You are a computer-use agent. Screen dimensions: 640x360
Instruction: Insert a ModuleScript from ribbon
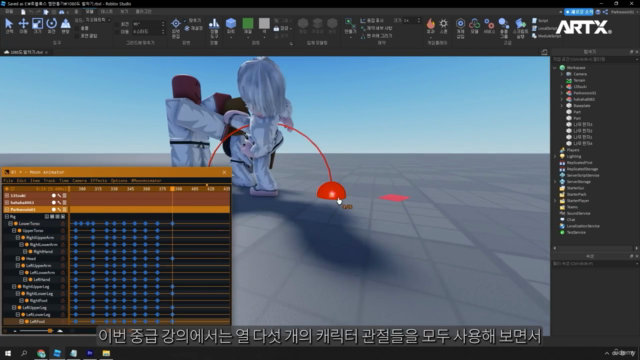pyautogui.click(x=546, y=36)
